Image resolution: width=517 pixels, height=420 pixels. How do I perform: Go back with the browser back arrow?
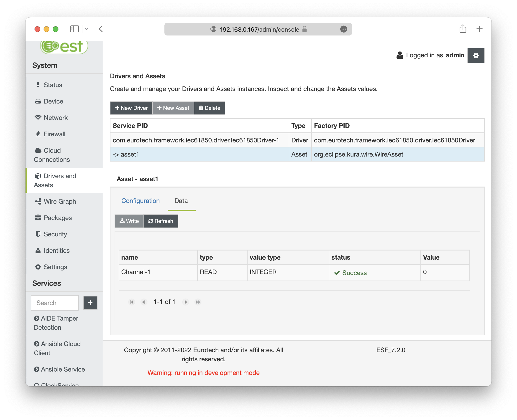[x=101, y=29]
